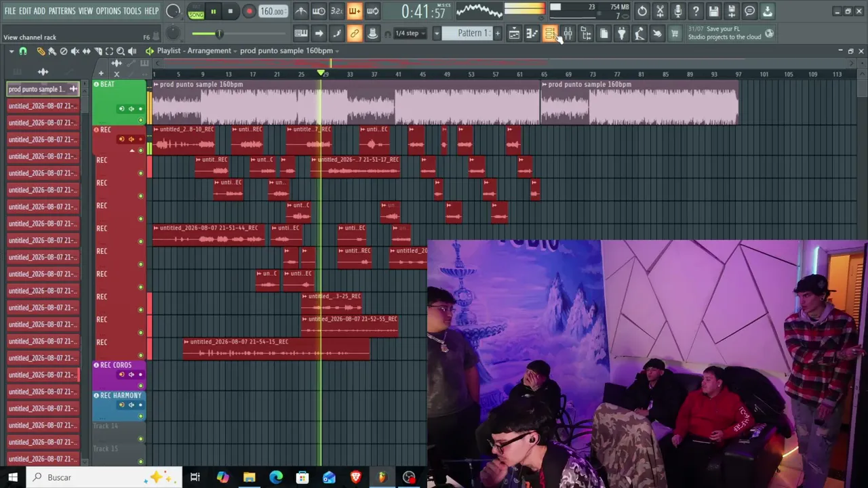The width and height of the screenshot is (868, 488).
Task: Toggle the 3-2-1 countdown before recording
Action: point(336,11)
